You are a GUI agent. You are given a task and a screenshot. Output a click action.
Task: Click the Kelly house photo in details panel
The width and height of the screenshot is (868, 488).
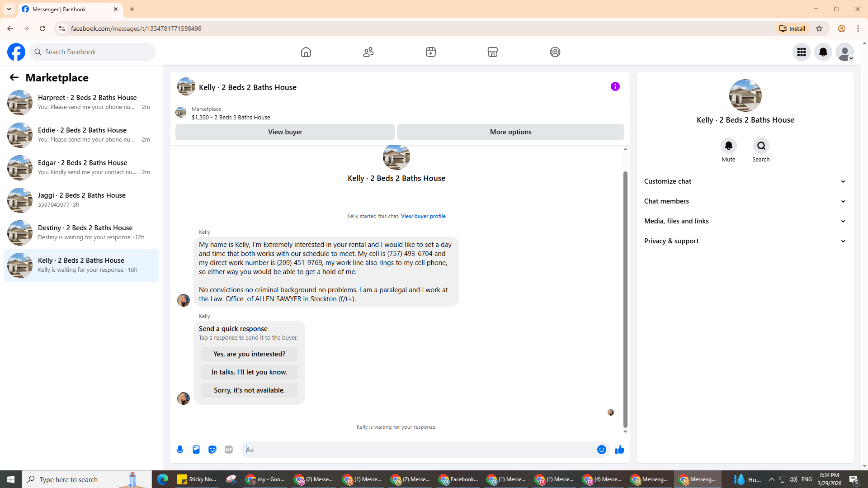click(745, 95)
